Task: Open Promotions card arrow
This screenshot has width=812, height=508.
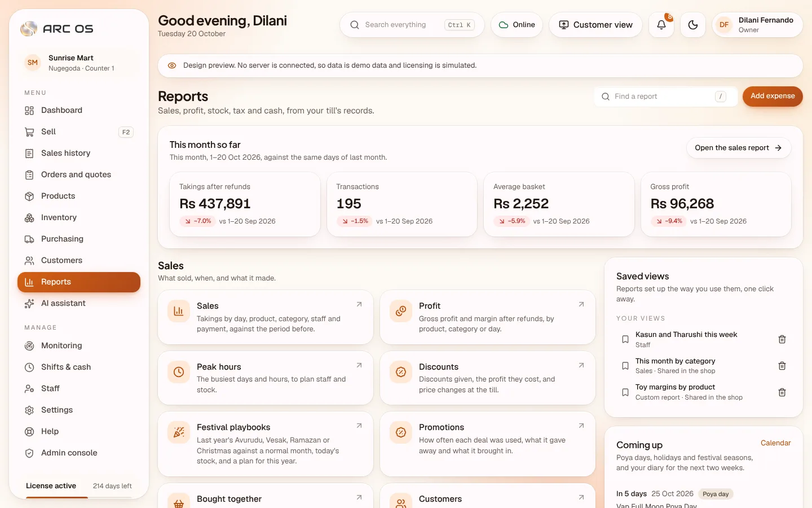Action: (x=581, y=426)
